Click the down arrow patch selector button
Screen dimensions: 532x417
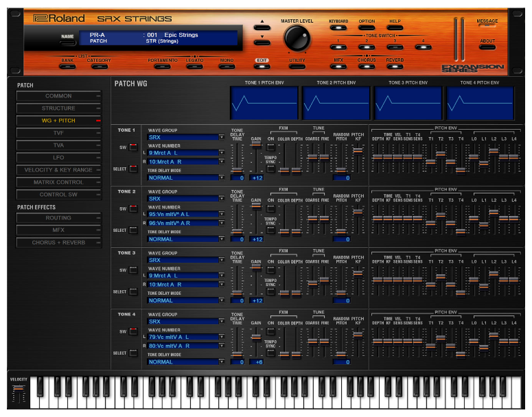pyautogui.click(x=262, y=43)
